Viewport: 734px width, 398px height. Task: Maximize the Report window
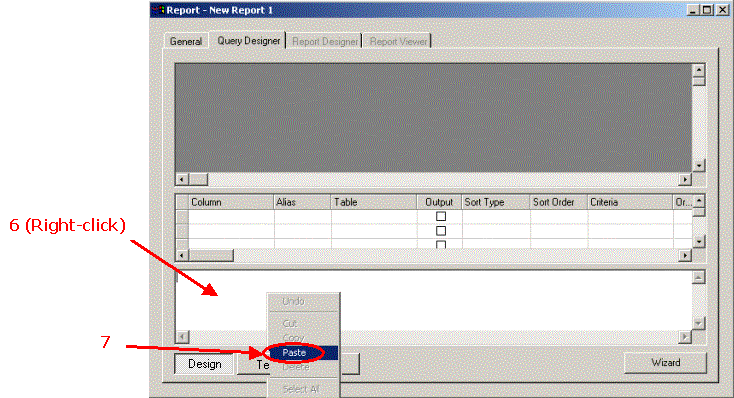[708, 10]
